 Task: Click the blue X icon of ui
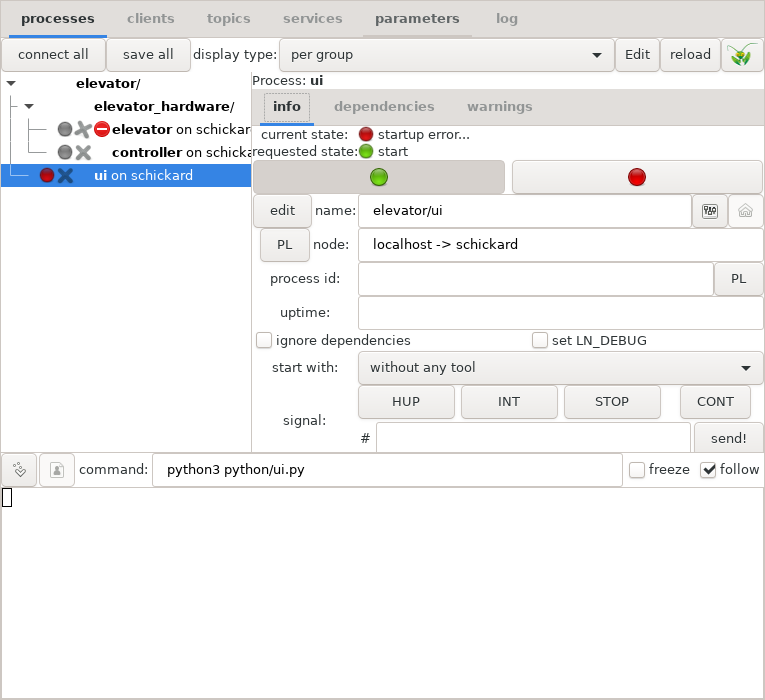point(65,175)
